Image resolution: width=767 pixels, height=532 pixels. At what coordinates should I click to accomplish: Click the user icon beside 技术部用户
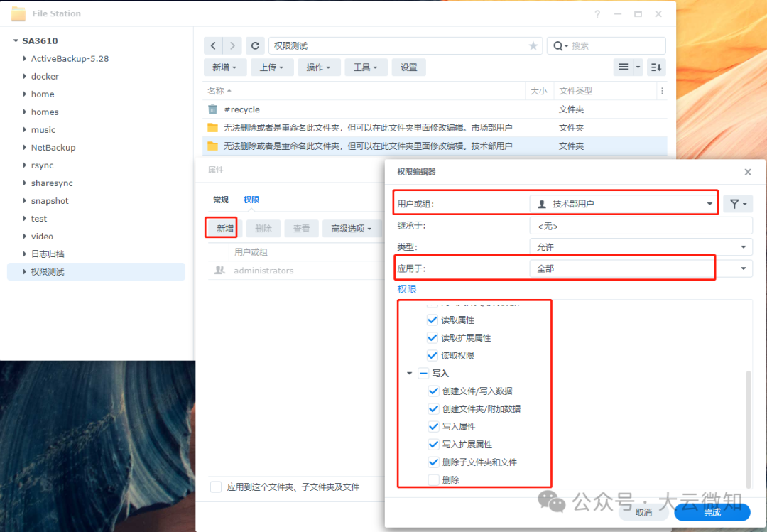(540, 202)
